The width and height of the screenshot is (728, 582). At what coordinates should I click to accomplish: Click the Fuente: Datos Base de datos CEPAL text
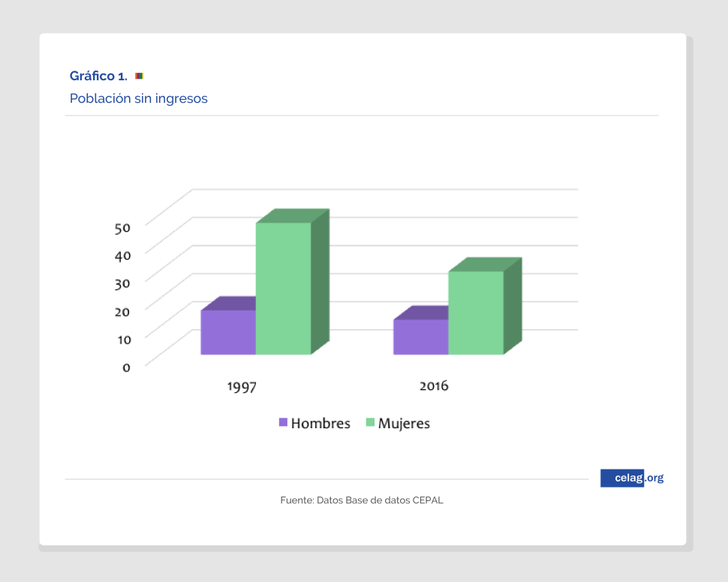[362, 500]
